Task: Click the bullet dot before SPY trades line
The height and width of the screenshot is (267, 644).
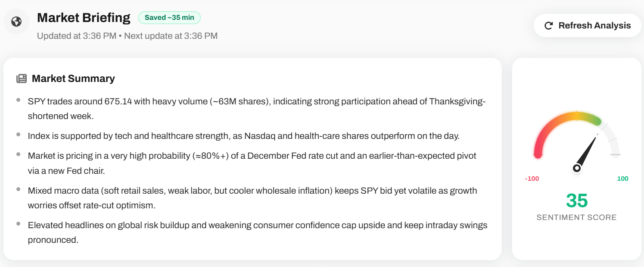Action: [x=19, y=100]
